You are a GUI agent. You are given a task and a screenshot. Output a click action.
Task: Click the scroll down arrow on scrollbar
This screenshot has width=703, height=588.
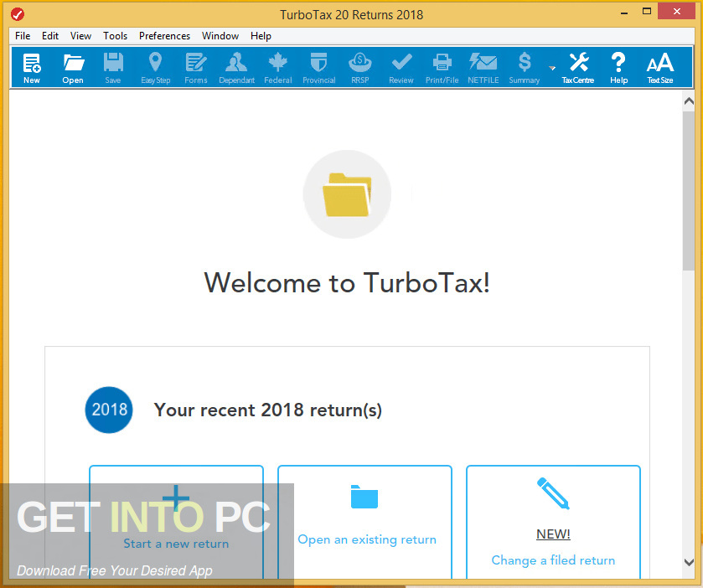pos(689,562)
